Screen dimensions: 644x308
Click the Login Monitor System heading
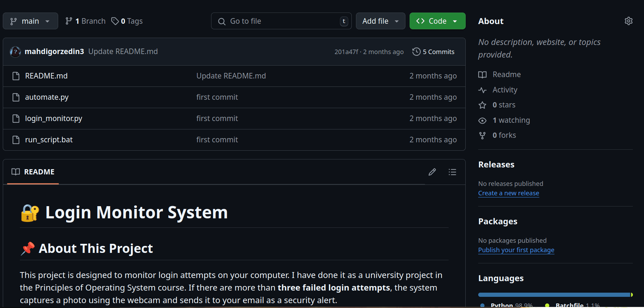click(x=137, y=212)
